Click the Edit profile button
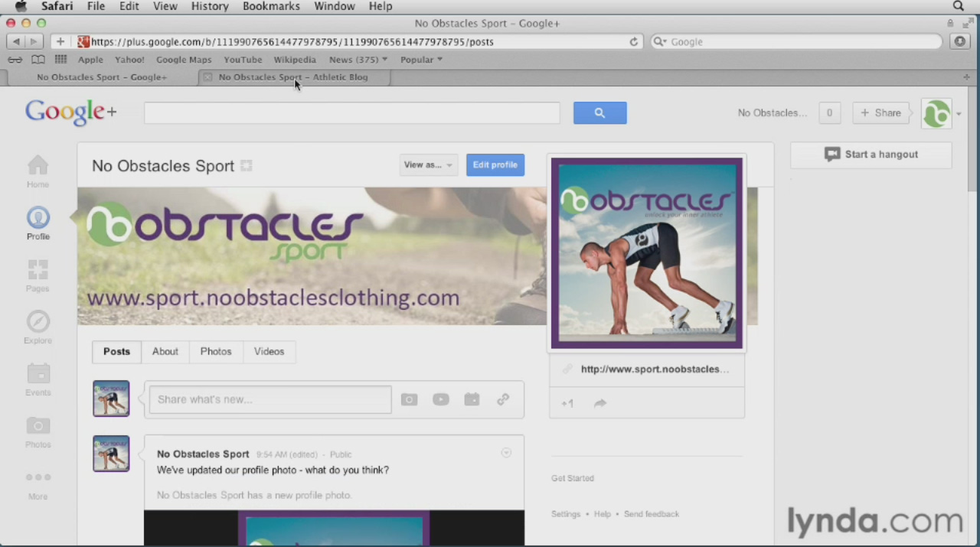Image resolution: width=980 pixels, height=547 pixels. (495, 164)
